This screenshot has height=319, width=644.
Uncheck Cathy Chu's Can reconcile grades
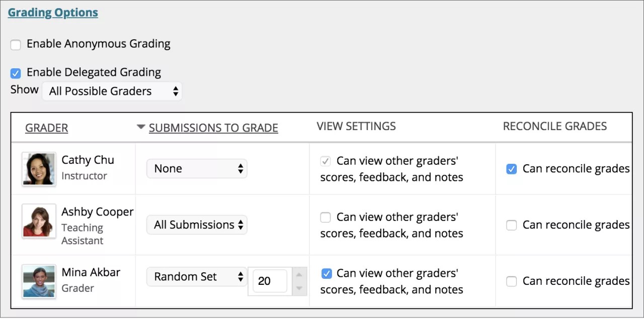[x=511, y=169]
